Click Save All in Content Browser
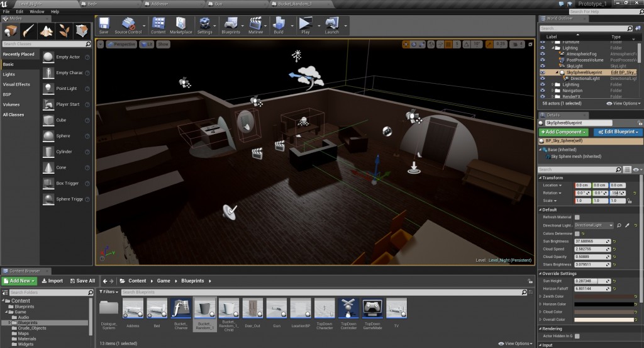 click(x=82, y=281)
